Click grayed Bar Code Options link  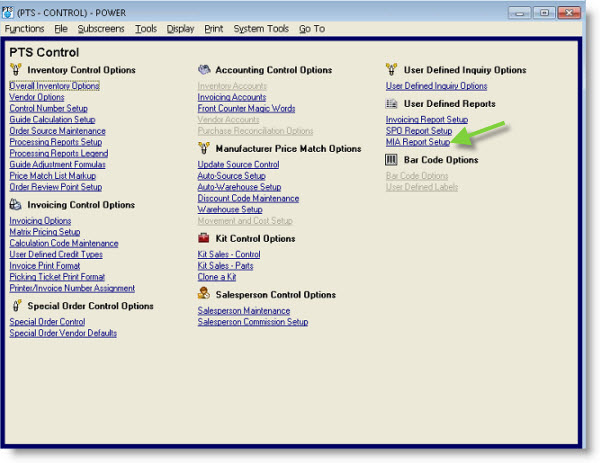[417, 176]
